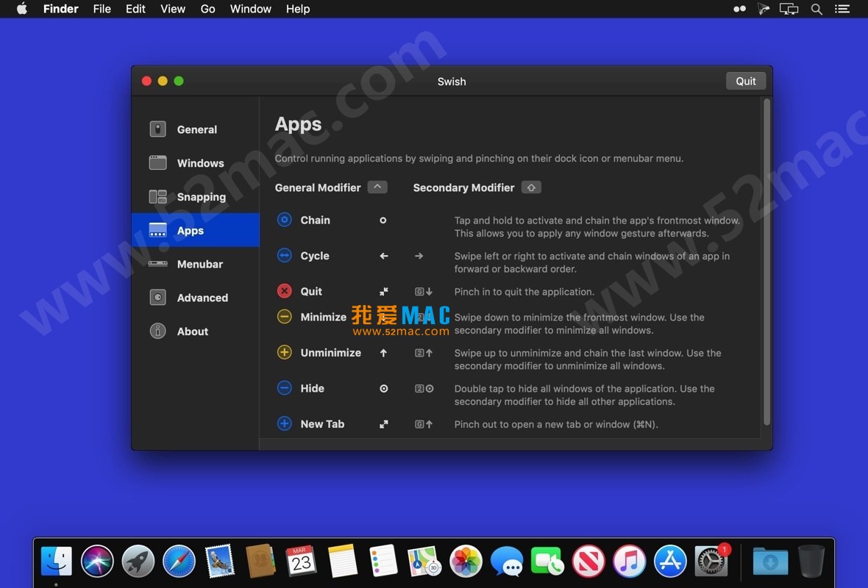Click the Quit pinch-in gesture symbol
The image size is (868, 588).
[x=384, y=292]
